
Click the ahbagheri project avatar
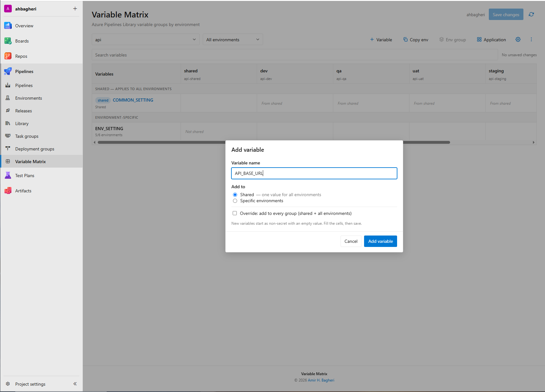pos(8,9)
